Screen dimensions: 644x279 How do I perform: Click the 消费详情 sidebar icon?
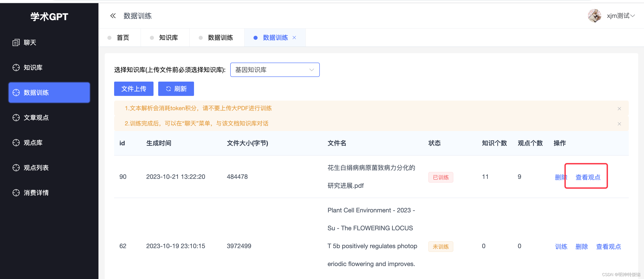pos(16,192)
